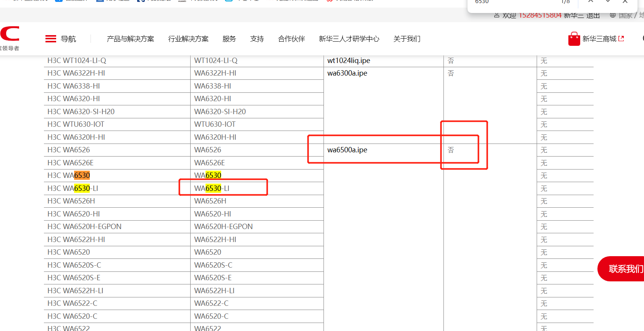Open the 导航 hamburger menu icon
This screenshot has width=644, height=331.
50,39
